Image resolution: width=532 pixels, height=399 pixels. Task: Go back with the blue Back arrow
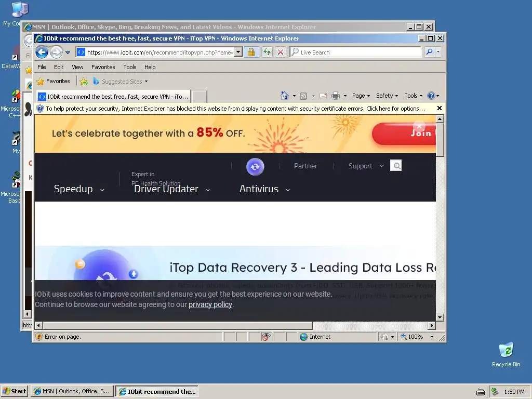42,52
